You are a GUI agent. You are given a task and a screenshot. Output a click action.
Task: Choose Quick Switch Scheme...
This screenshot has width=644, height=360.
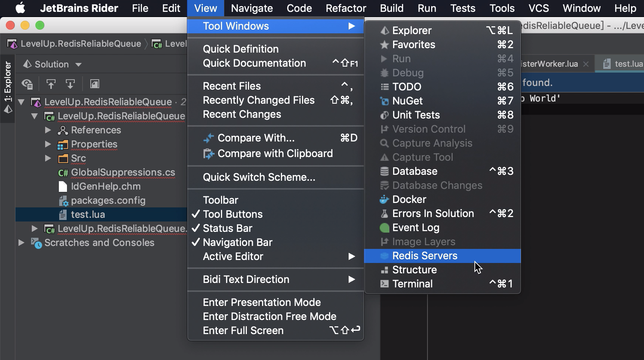tap(275, 177)
